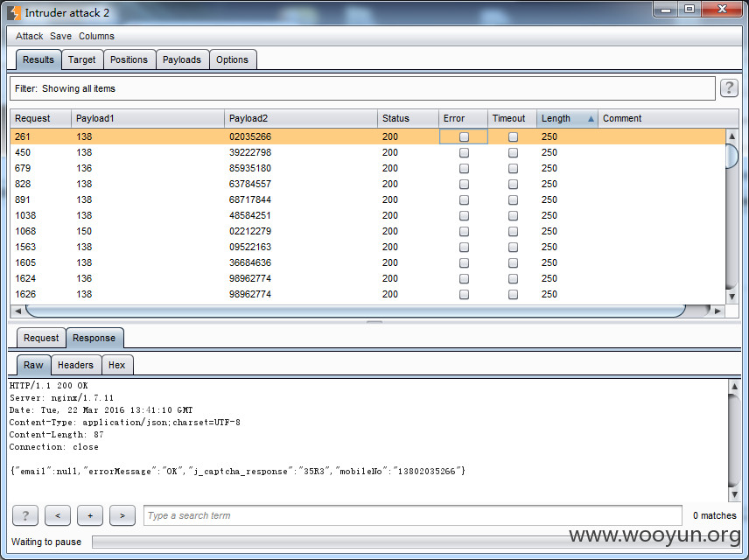Open the filter help question mark button
The width and height of the screenshot is (749, 560).
pyautogui.click(x=729, y=87)
